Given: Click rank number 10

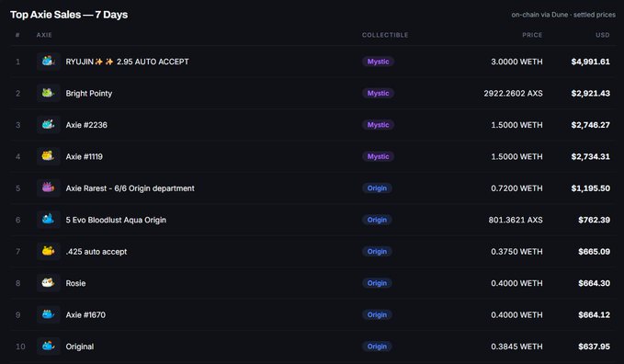Looking at the screenshot, I should pyautogui.click(x=20, y=347).
